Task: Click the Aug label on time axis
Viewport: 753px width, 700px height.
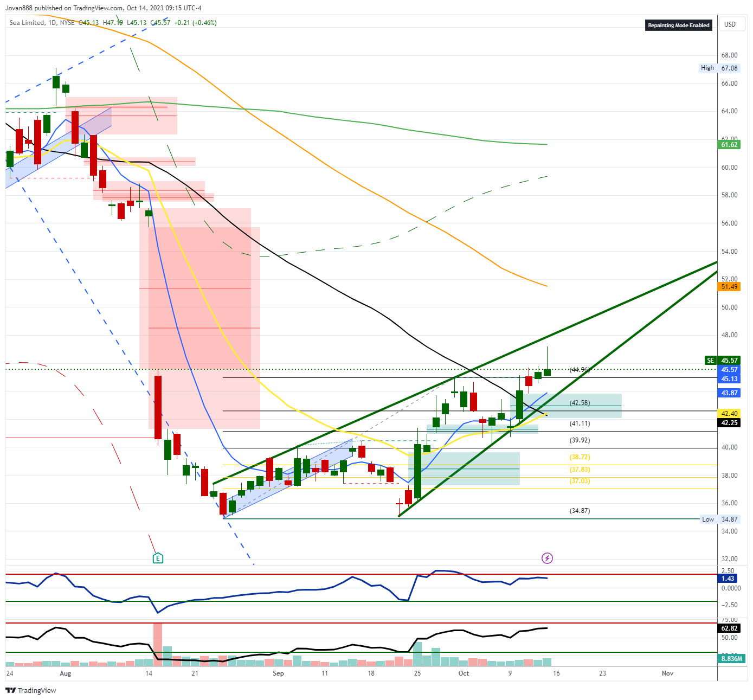Action: [66, 673]
